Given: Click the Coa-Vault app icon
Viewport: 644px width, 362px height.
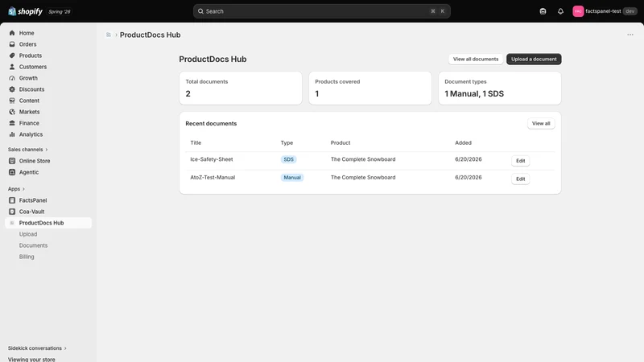Looking at the screenshot, I should tap(12, 212).
